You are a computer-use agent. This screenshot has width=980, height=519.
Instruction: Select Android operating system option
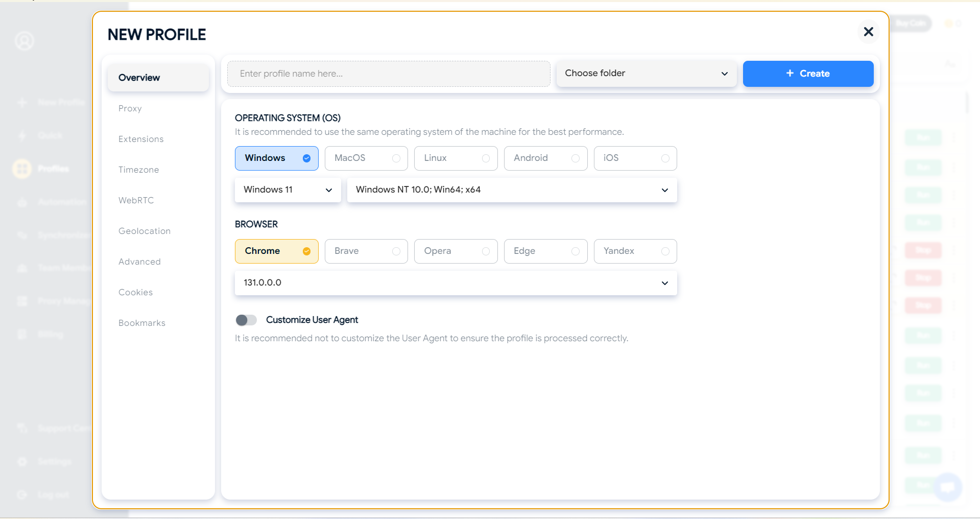545,158
